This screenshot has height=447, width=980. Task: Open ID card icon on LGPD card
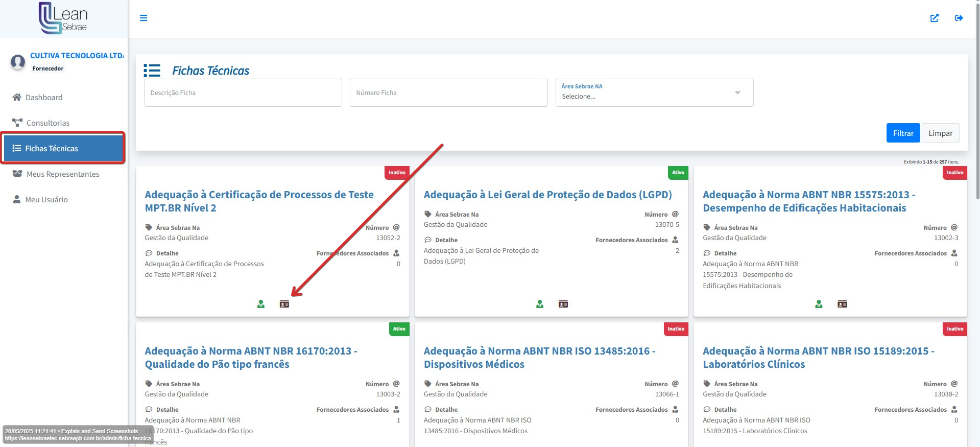(x=563, y=304)
